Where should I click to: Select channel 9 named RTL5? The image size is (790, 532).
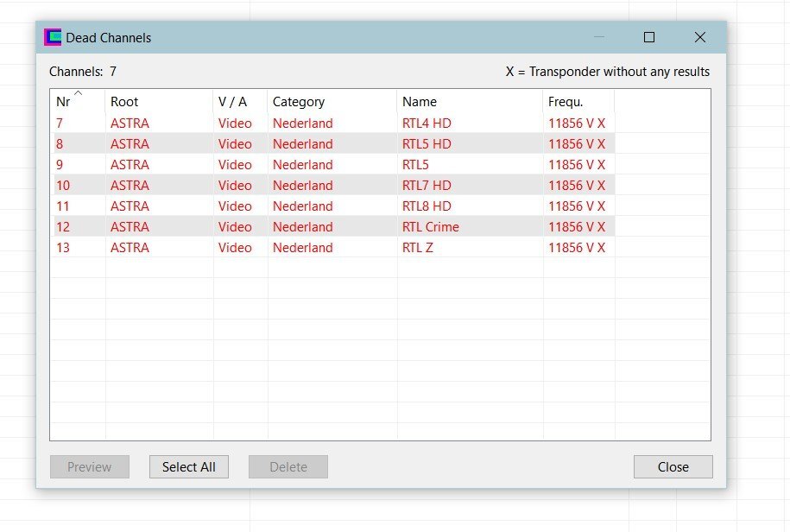click(x=333, y=165)
